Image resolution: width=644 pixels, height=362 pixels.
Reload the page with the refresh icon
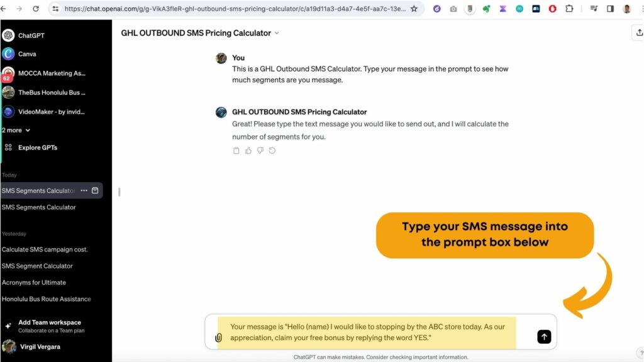pos(36,9)
